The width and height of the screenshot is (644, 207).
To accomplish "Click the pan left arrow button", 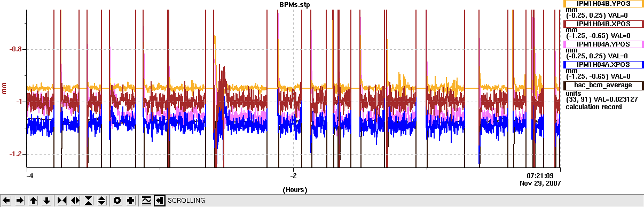I will pyautogui.click(x=6, y=201).
